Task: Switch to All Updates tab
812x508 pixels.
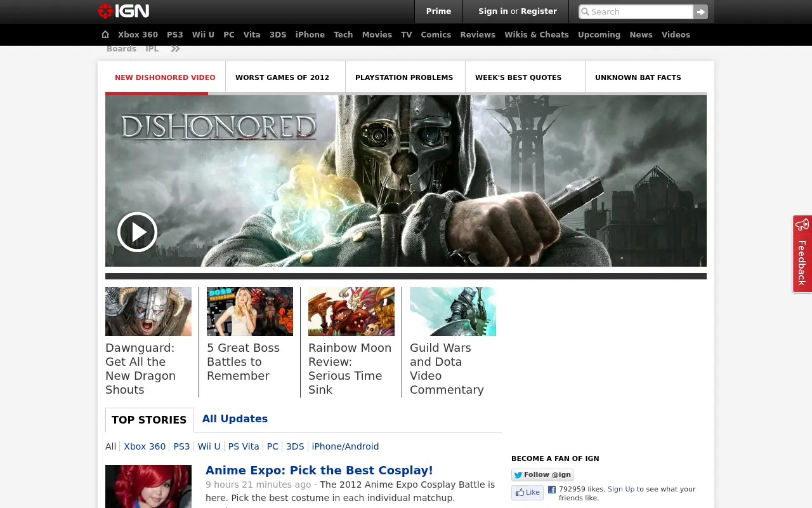Action: click(x=235, y=419)
